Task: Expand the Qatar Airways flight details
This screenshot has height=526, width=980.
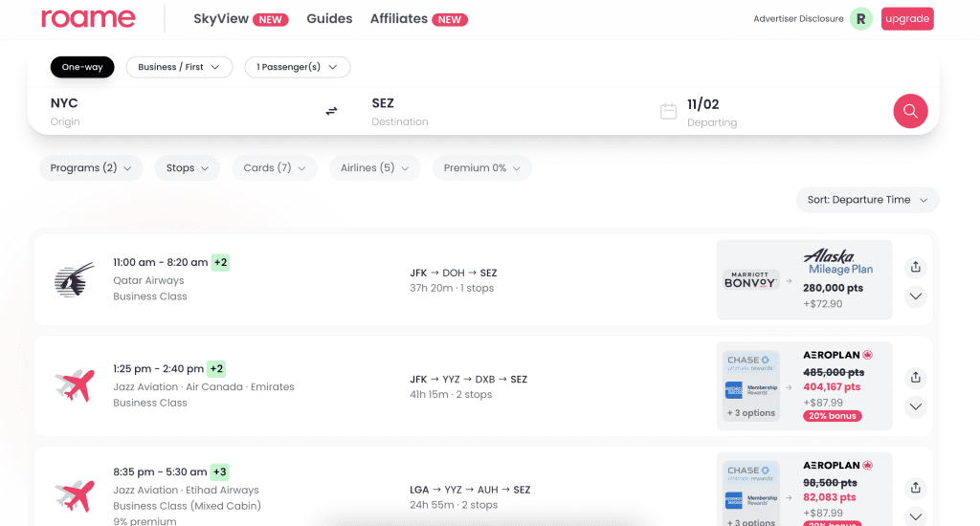Action: coord(916,296)
